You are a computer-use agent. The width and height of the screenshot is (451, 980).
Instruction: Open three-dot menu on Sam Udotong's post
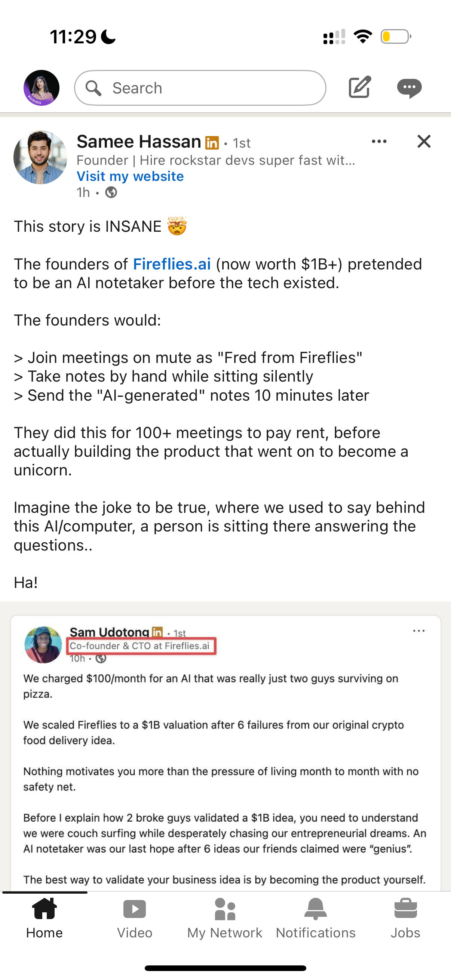pos(418,631)
